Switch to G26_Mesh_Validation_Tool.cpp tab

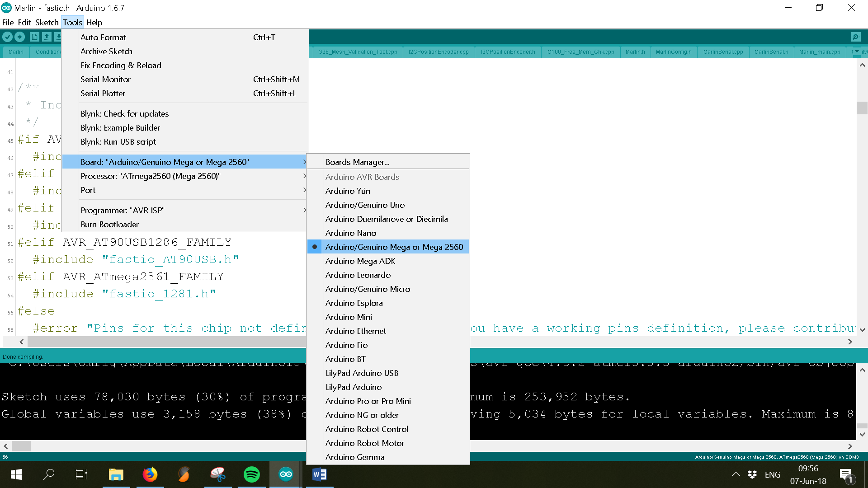pos(358,52)
